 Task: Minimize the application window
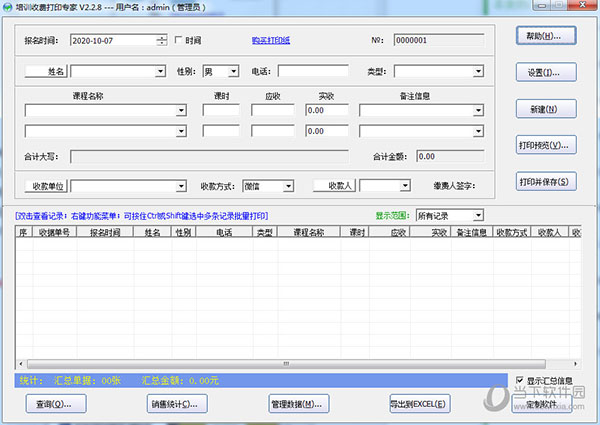tap(541, 5)
